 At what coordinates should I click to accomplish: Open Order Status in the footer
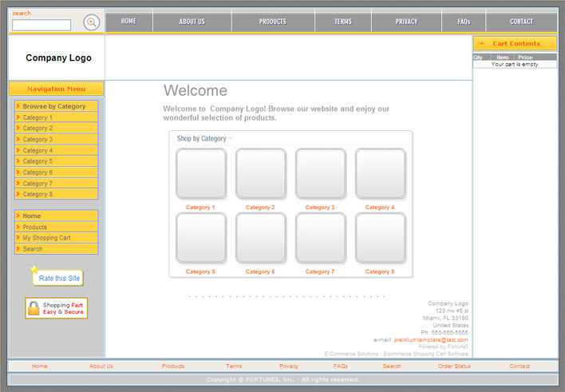tap(454, 366)
